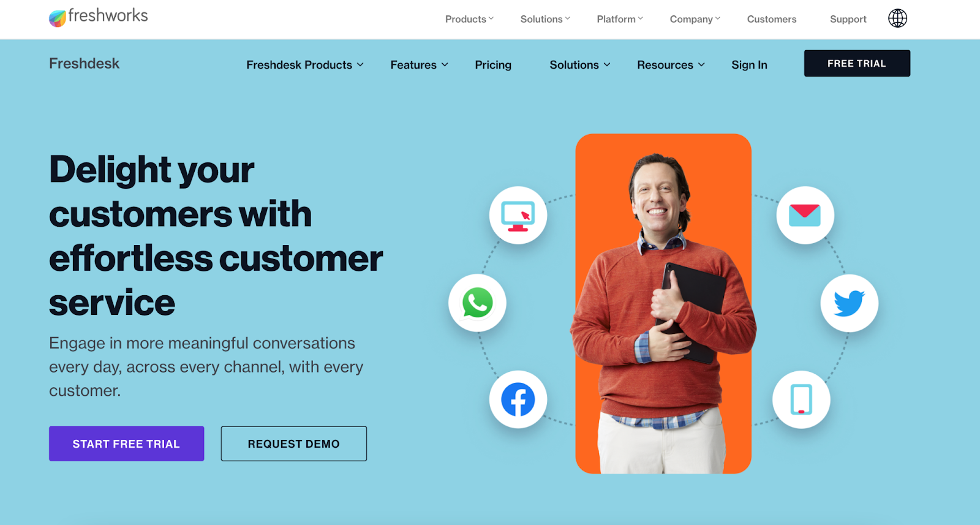This screenshot has height=525, width=980.
Task: Click the man's photo on the orange card
Action: point(663,304)
